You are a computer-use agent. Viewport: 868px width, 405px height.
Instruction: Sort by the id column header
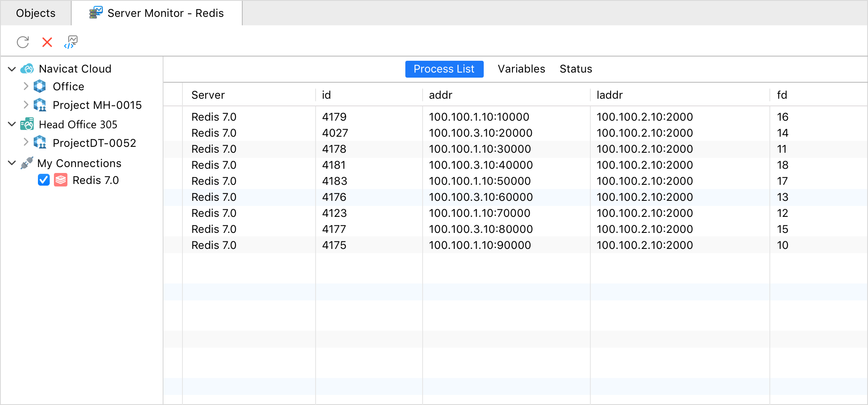pos(369,95)
